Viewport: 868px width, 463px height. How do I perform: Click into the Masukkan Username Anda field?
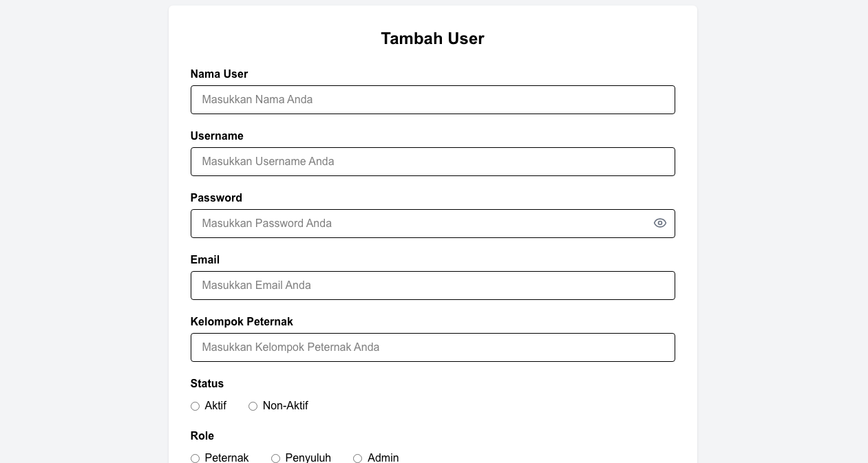(x=432, y=162)
